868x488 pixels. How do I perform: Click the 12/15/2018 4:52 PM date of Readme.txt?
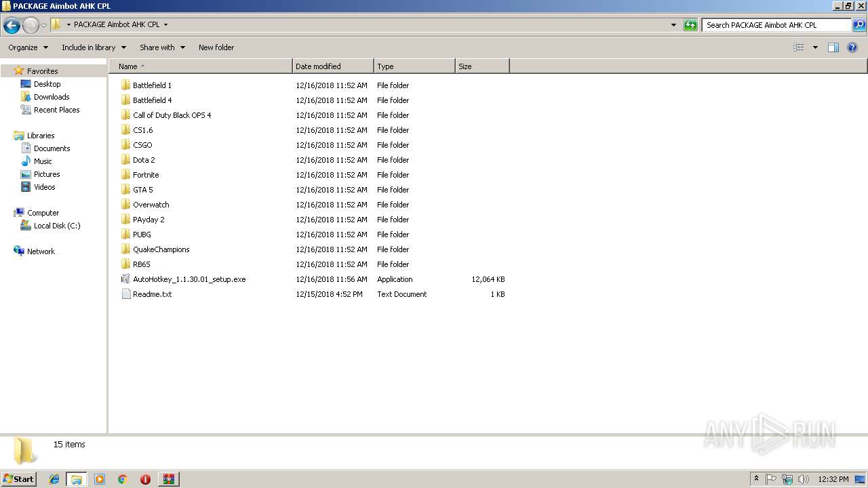tap(329, 294)
